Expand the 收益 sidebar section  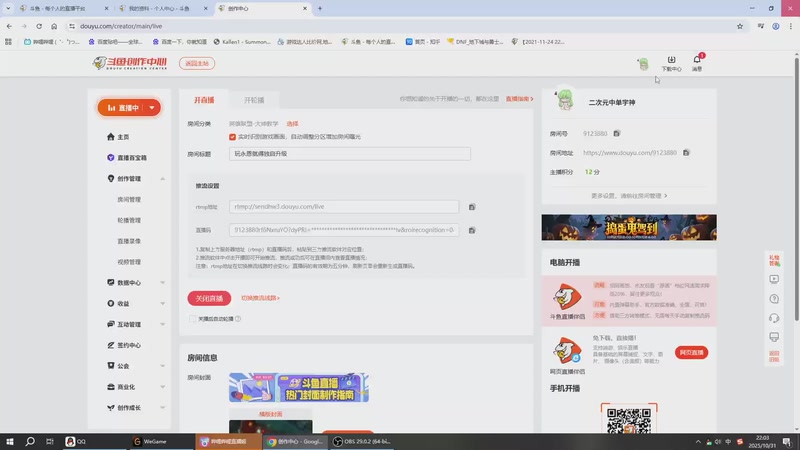[x=163, y=304]
